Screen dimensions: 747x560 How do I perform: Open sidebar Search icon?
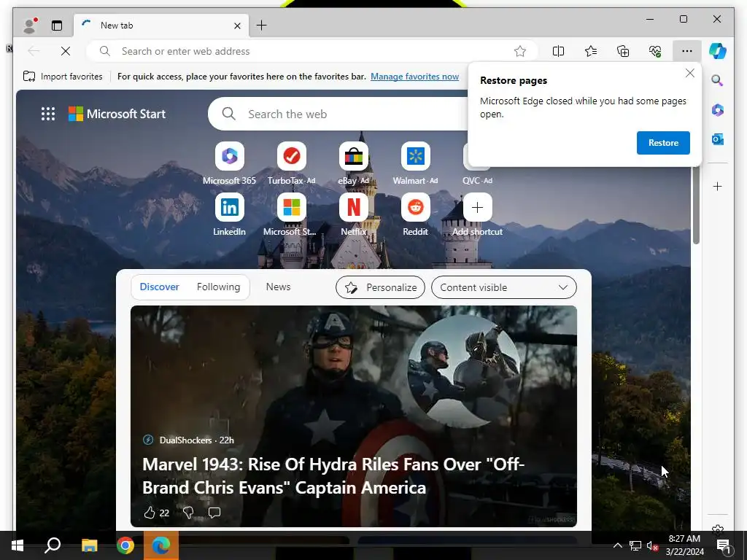click(x=718, y=80)
